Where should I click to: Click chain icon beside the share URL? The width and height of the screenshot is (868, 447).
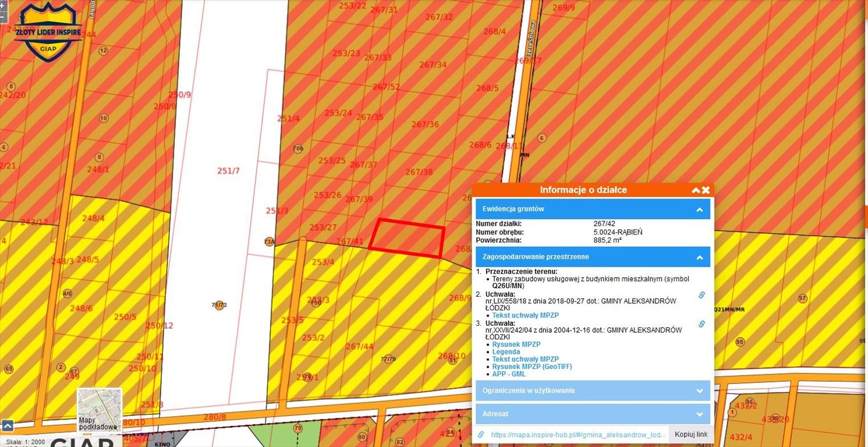coord(481,435)
